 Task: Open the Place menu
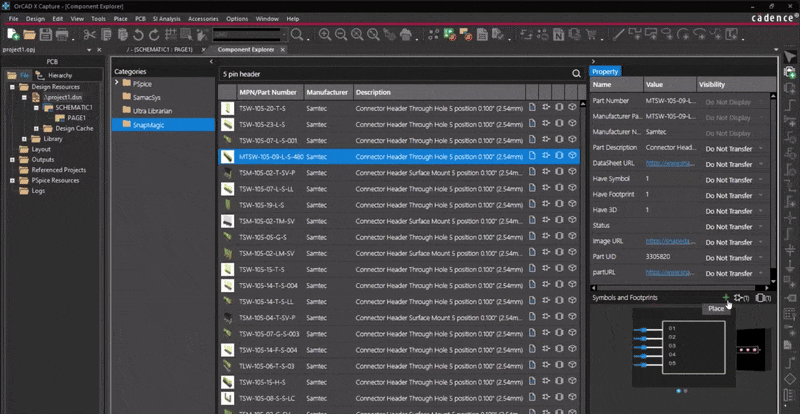point(120,19)
